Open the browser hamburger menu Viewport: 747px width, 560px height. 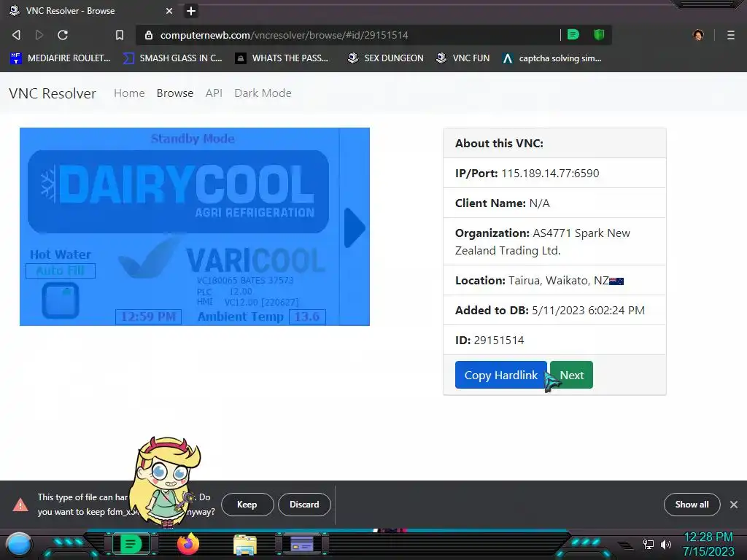click(731, 35)
